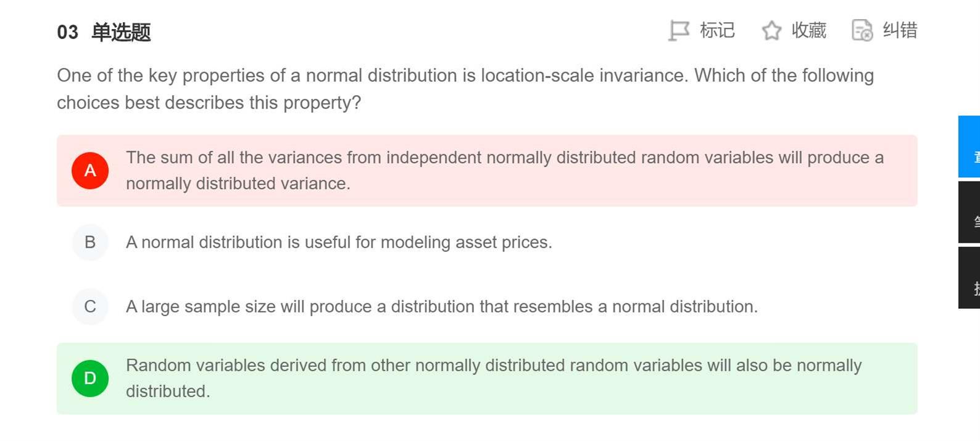The image size is (980, 441).
Task: Click the flag icon to mark question
Action: 679,30
